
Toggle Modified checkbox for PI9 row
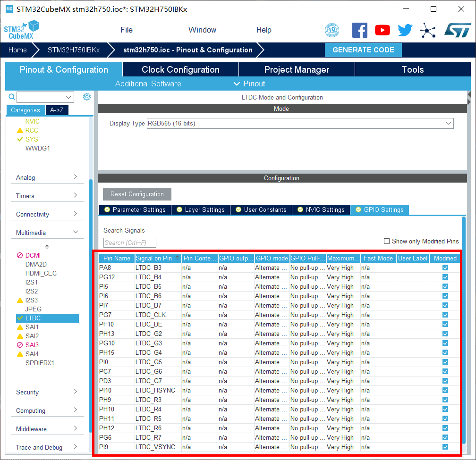pyautogui.click(x=445, y=447)
